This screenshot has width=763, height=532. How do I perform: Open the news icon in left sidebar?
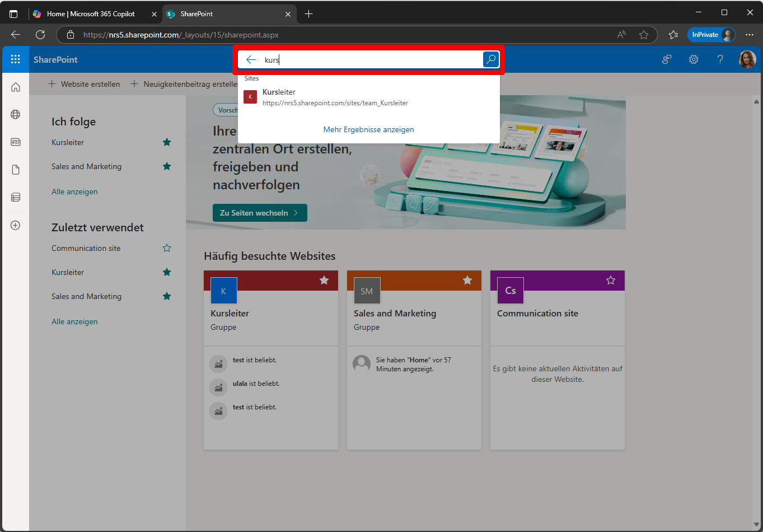(16, 142)
